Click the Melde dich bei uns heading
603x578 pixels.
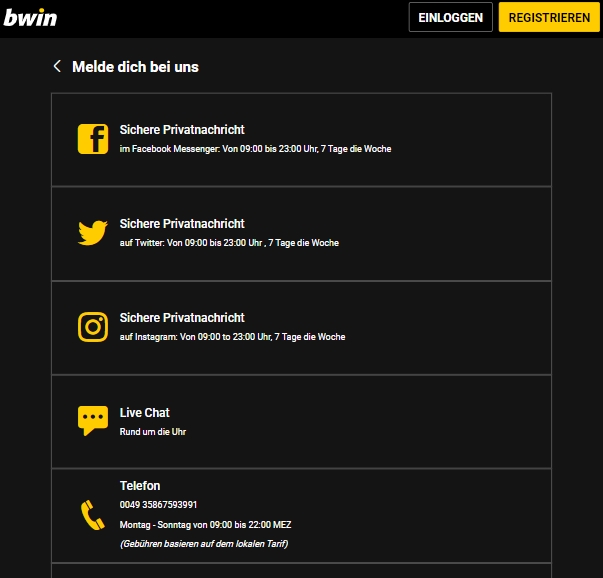[135, 67]
